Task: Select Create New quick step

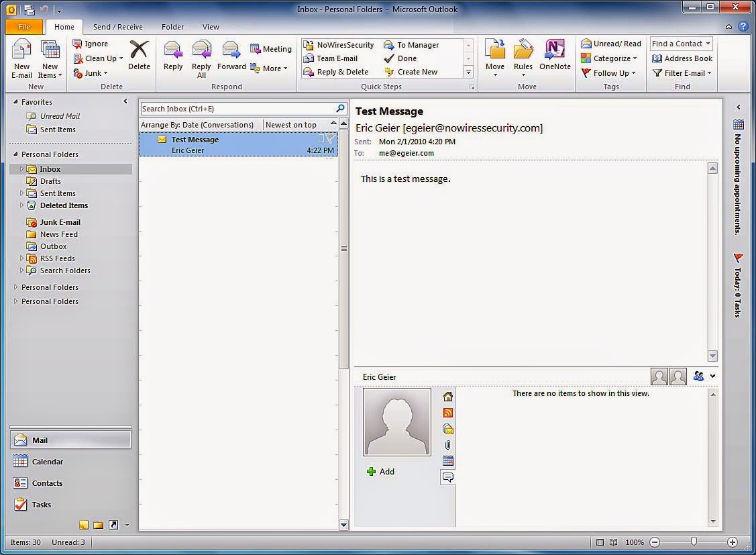Action: point(411,72)
